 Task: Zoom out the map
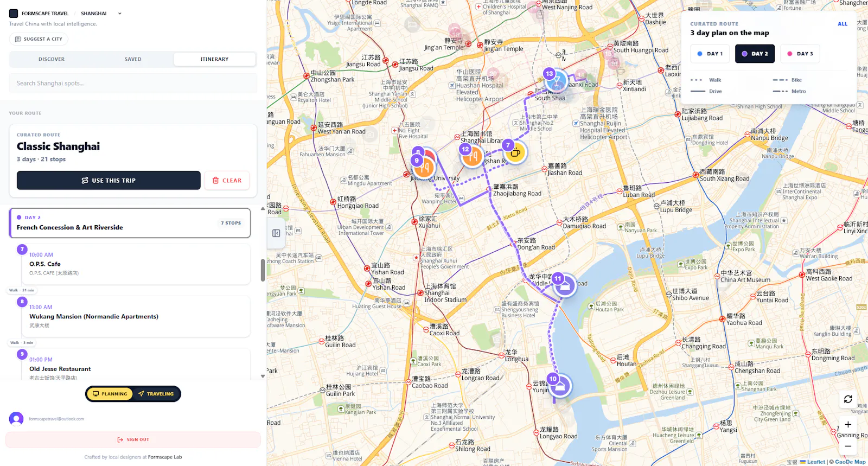pyautogui.click(x=848, y=446)
